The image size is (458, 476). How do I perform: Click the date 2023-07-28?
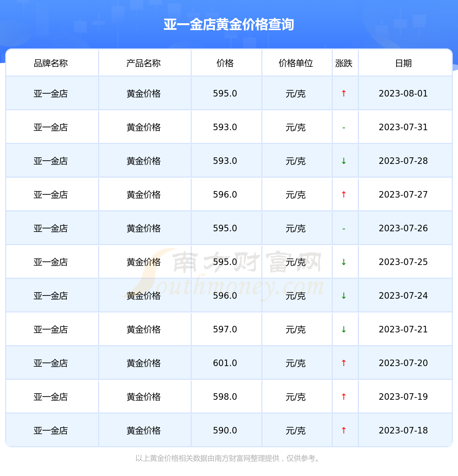click(x=403, y=161)
